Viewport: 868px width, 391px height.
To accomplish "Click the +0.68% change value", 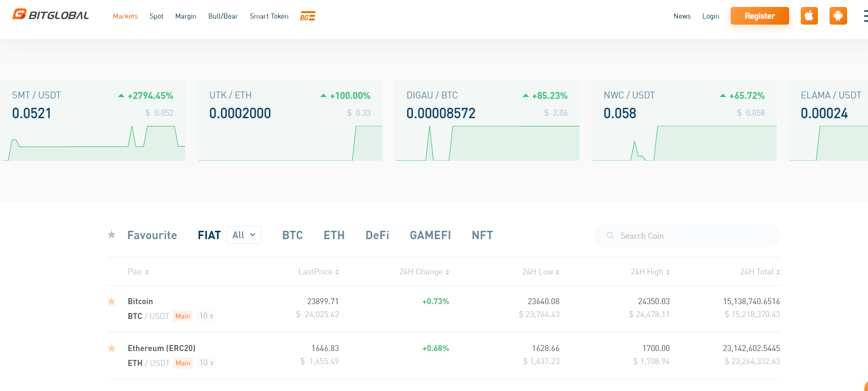I will pos(436,348).
